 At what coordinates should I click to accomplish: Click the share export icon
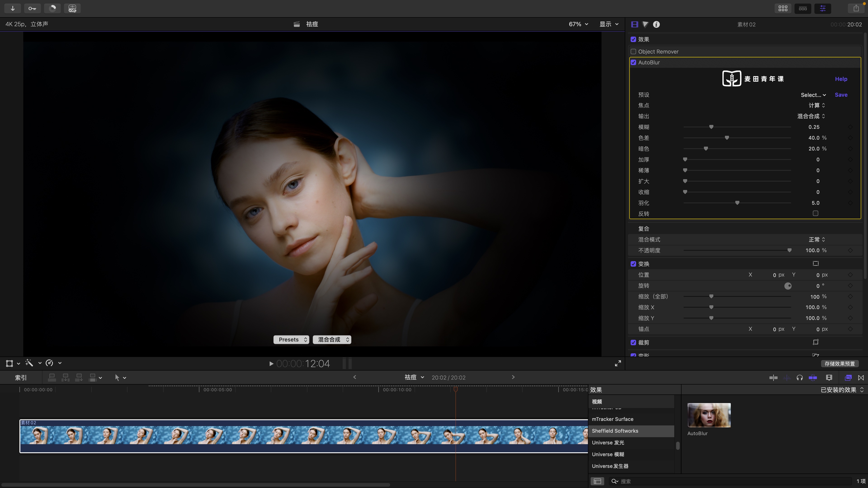tap(856, 8)
